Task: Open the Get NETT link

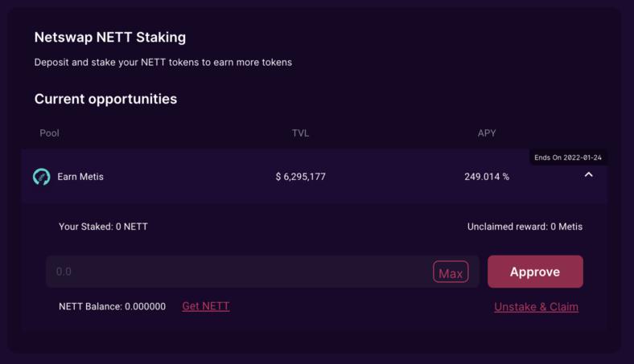Action: [206, 306]
